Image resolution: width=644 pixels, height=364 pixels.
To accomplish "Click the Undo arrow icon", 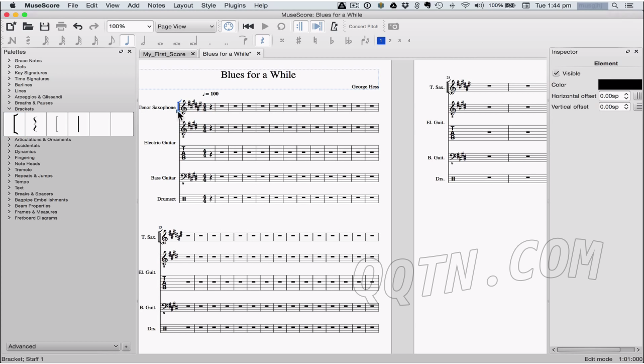I will click(78, 27).
